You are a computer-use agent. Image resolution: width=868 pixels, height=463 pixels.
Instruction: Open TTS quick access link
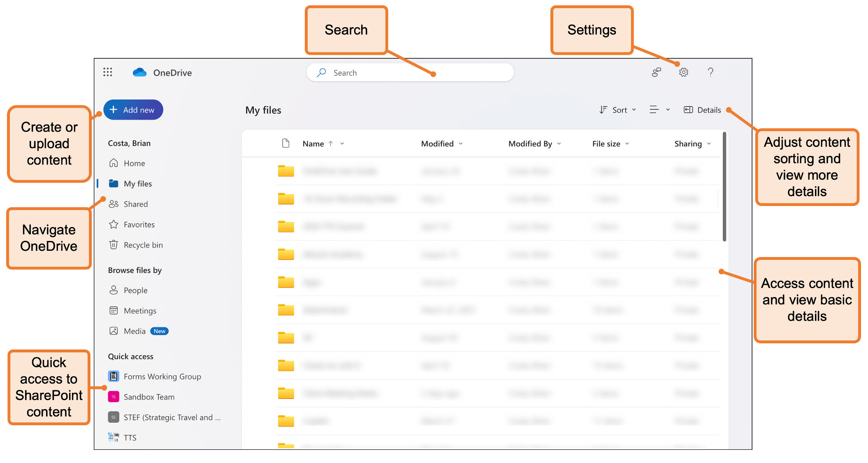click(123, 437)
